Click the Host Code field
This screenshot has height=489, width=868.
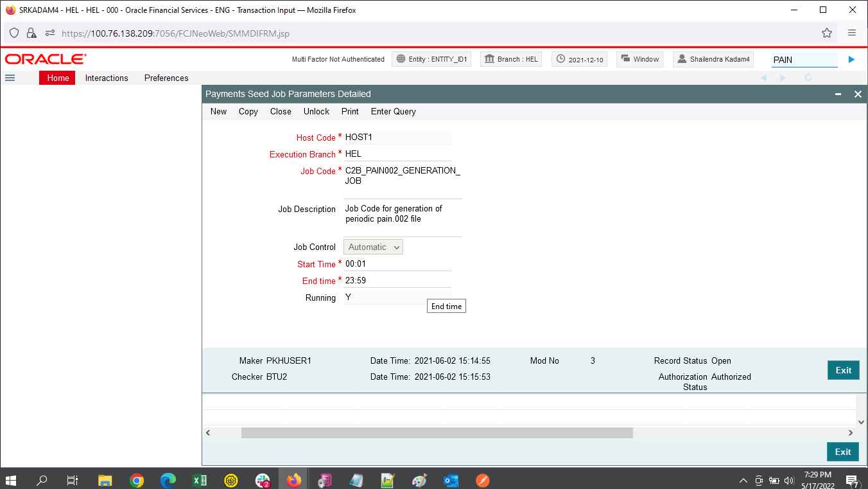(x=397, y=137)
